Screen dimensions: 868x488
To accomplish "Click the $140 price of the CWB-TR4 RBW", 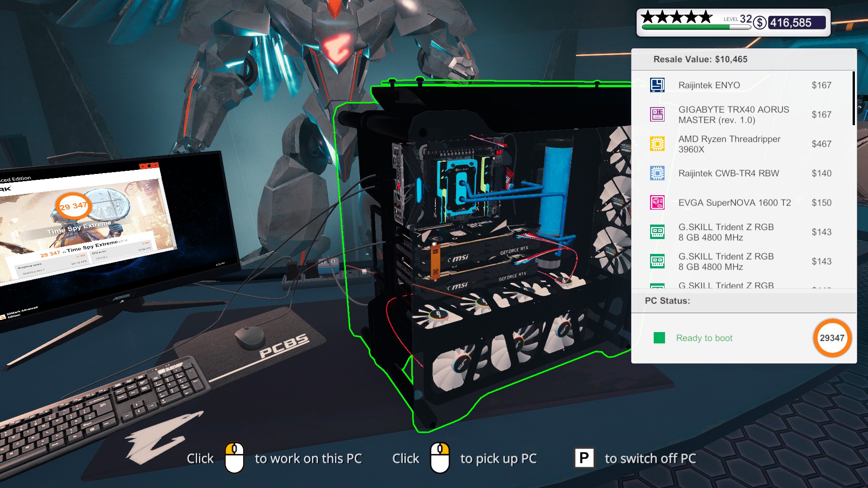I will 821,173.
